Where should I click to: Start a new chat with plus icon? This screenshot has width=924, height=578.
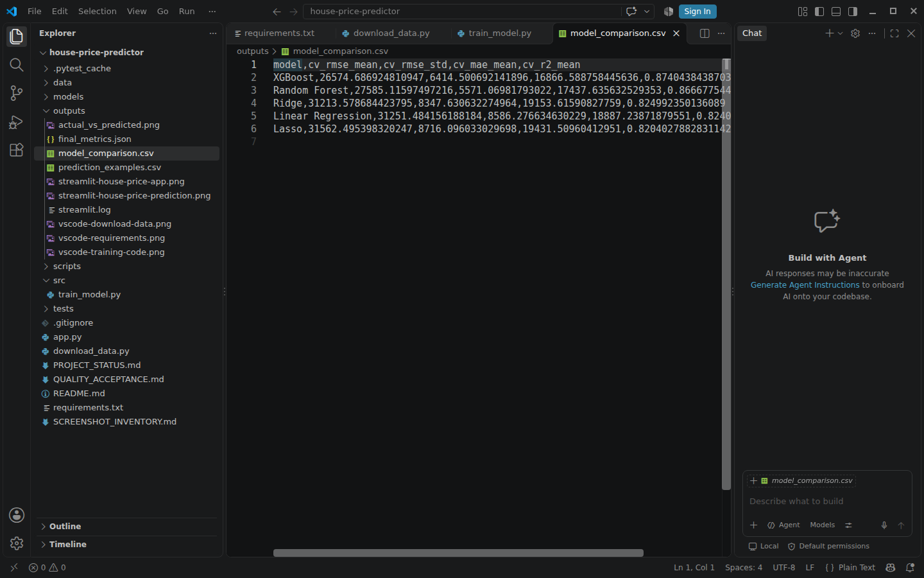[830, 33]
